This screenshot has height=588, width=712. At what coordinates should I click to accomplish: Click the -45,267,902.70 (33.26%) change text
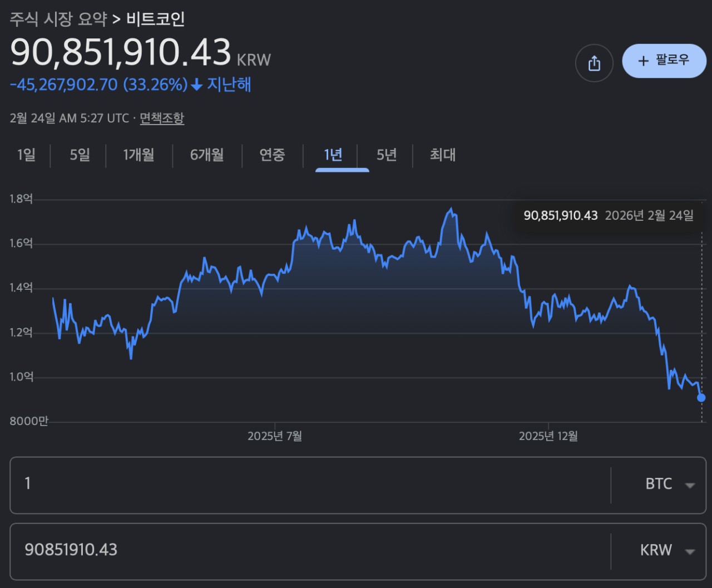[99, 85]
